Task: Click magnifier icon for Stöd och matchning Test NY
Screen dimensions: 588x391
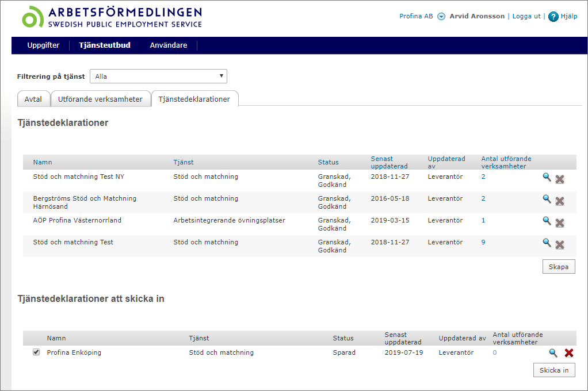Action: [547, 177]
